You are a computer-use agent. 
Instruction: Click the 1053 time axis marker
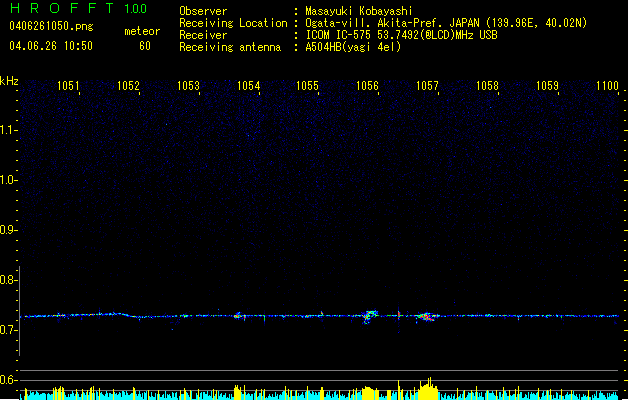click(x=188, y=86)
